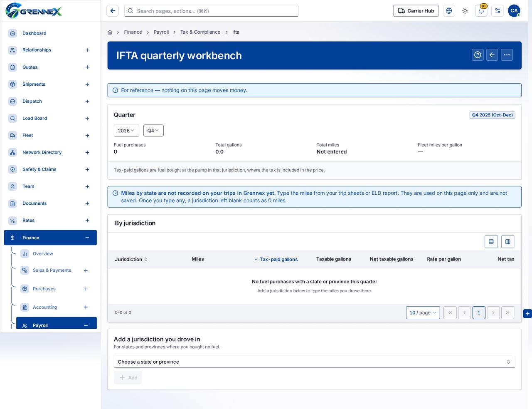Expand Sales & Payments submenu
532x409 pixels.
coord(86,270)
